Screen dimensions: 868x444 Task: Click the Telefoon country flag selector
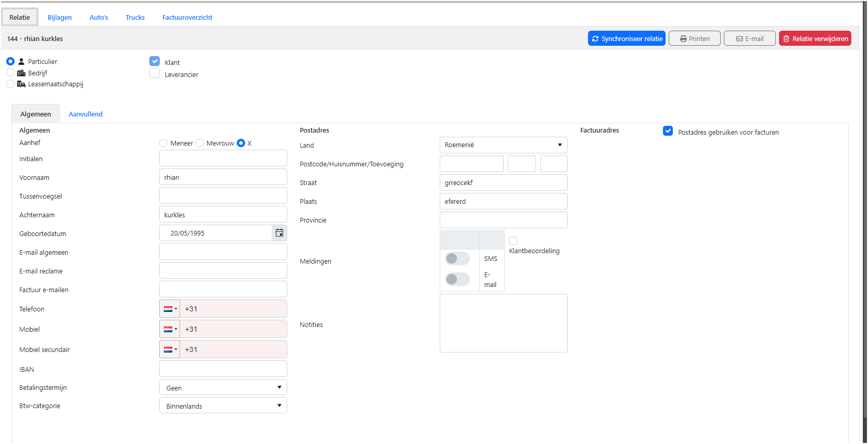pyautogui.click(x=170, y=309)
